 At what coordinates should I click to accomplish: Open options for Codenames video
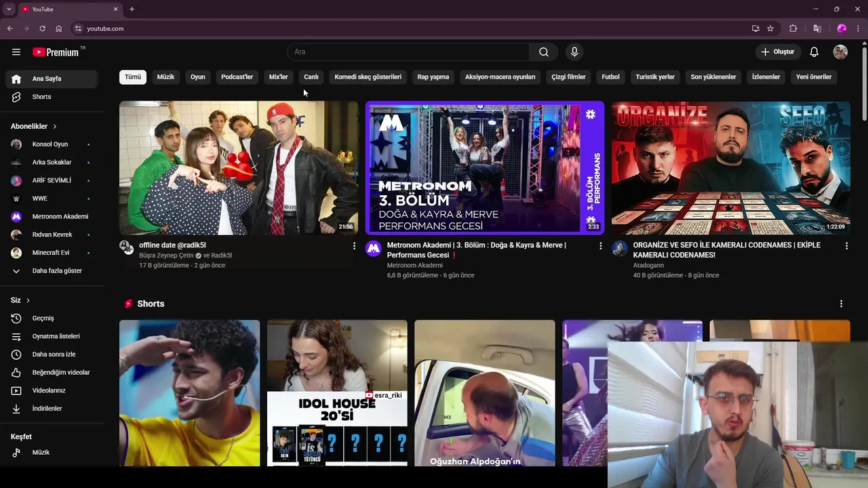(846, 246)
